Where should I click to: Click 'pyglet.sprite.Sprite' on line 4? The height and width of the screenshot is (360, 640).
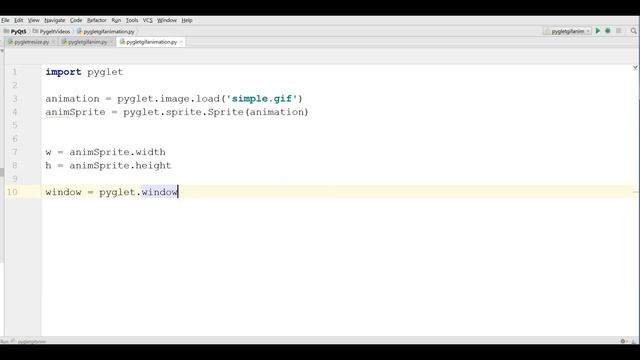(183, 112)
